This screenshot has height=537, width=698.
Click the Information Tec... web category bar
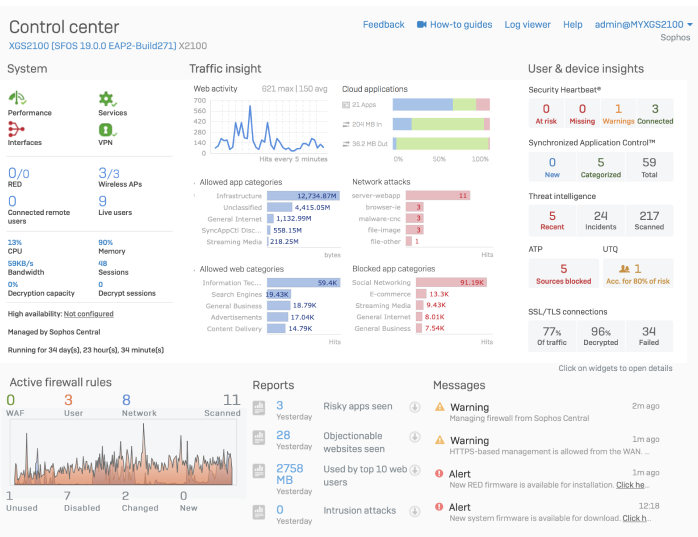coord(304,283)
